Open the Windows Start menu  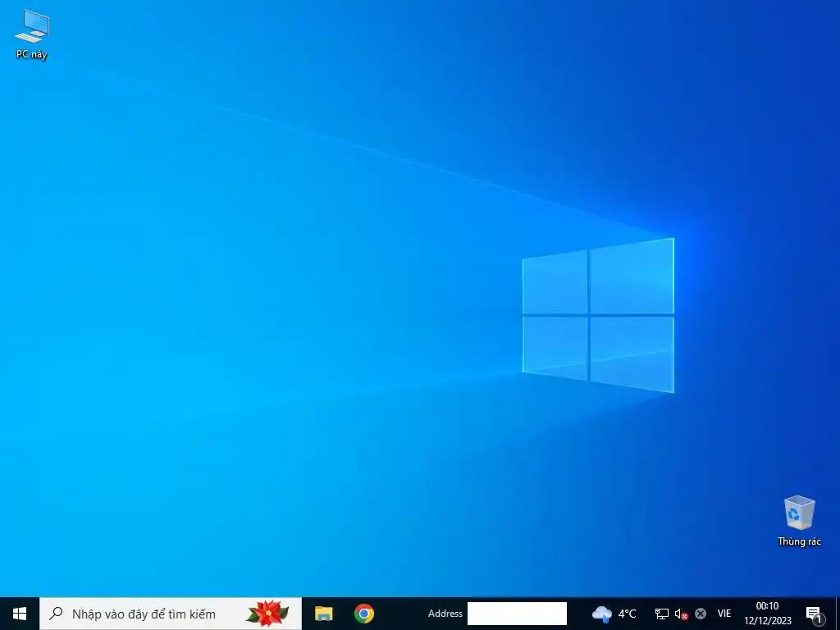[x=20, y=614]
